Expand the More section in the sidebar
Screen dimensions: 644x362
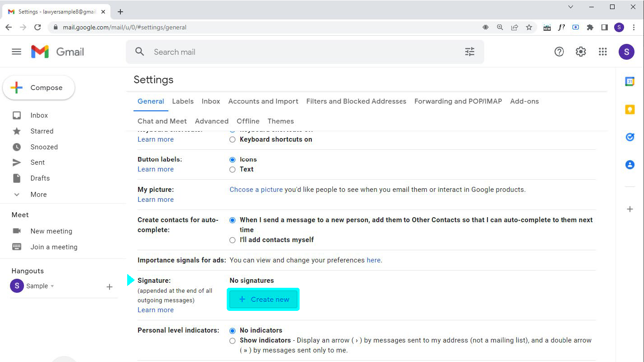click(x=38, y=194)
